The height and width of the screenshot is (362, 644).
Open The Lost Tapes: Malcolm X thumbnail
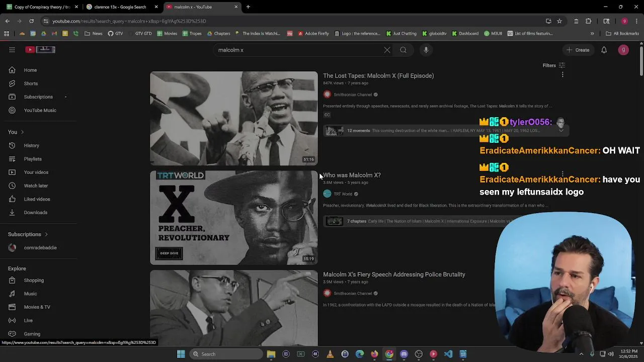click(x=234, y=118)
